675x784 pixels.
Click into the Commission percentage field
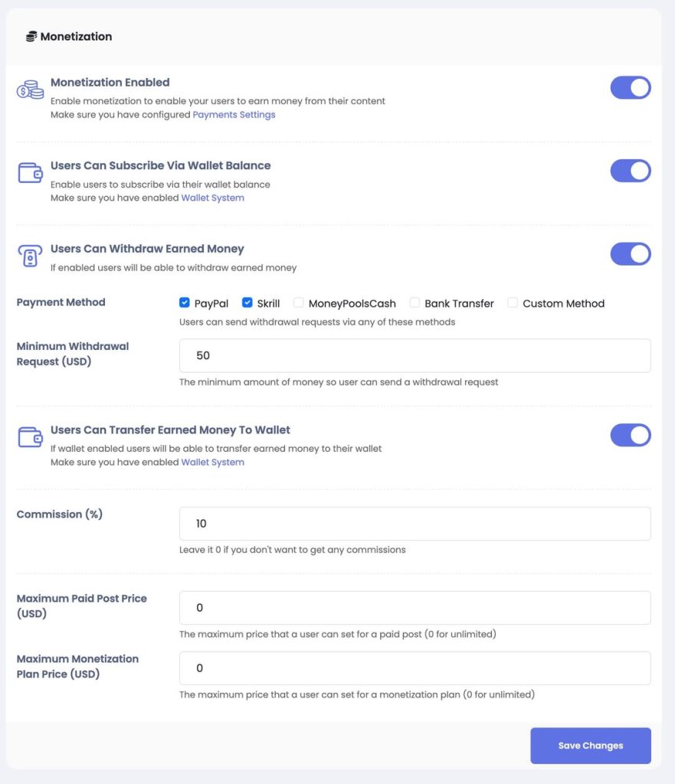415,524
